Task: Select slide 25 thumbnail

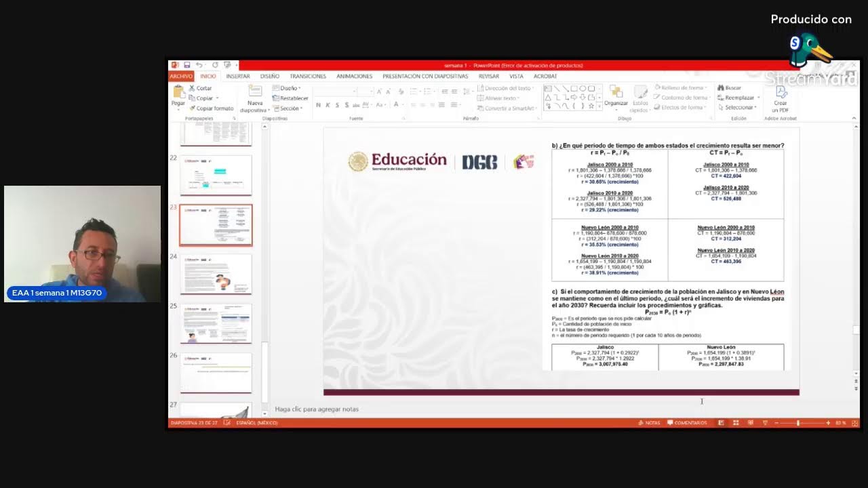Action: pyautogui.click(x=216, y=324)
